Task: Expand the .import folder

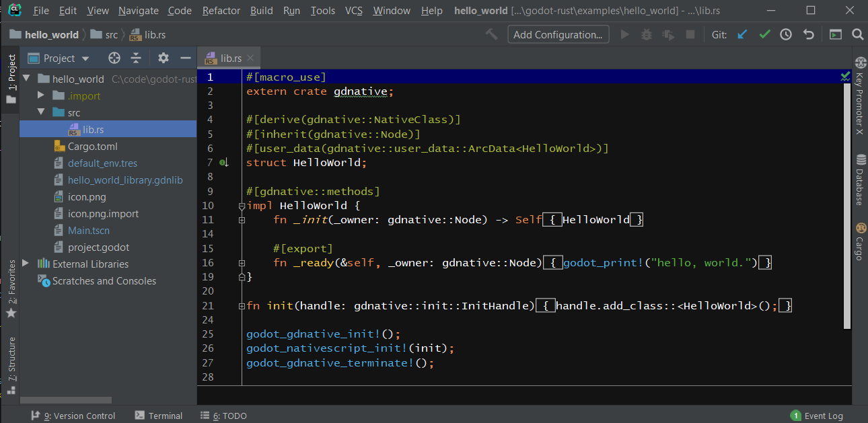Action: point(41,95)
